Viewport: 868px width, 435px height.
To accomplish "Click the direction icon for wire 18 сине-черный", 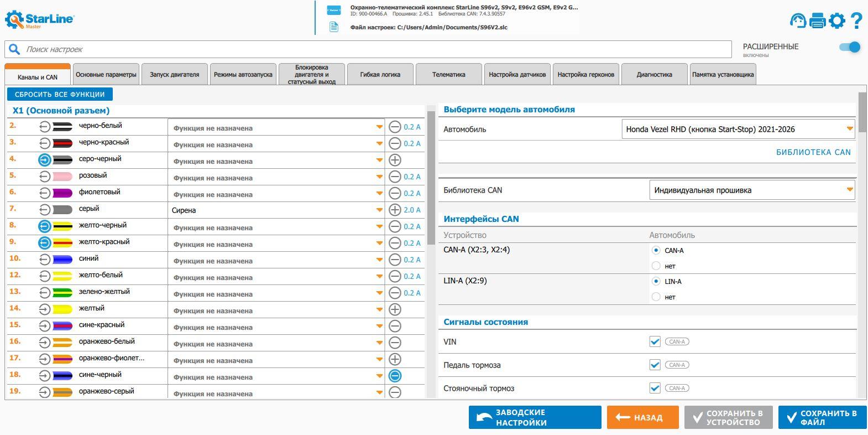I will (45, 376).
